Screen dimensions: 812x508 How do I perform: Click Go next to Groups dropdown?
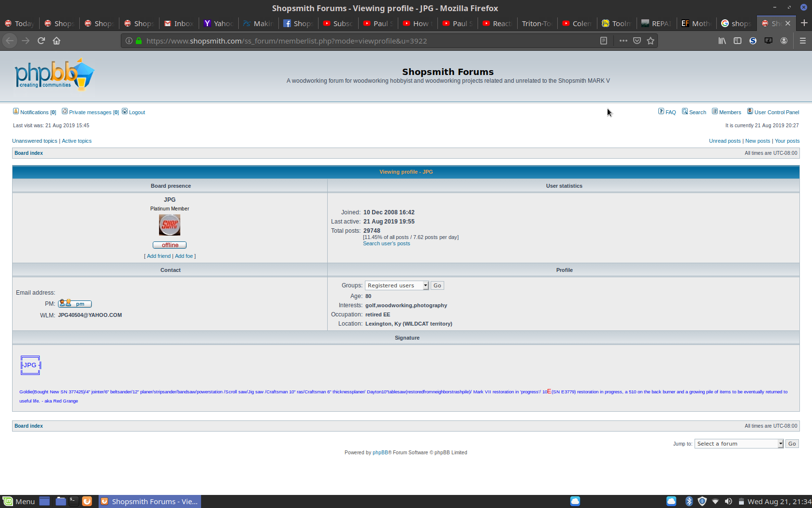click(x=437, y=285)
